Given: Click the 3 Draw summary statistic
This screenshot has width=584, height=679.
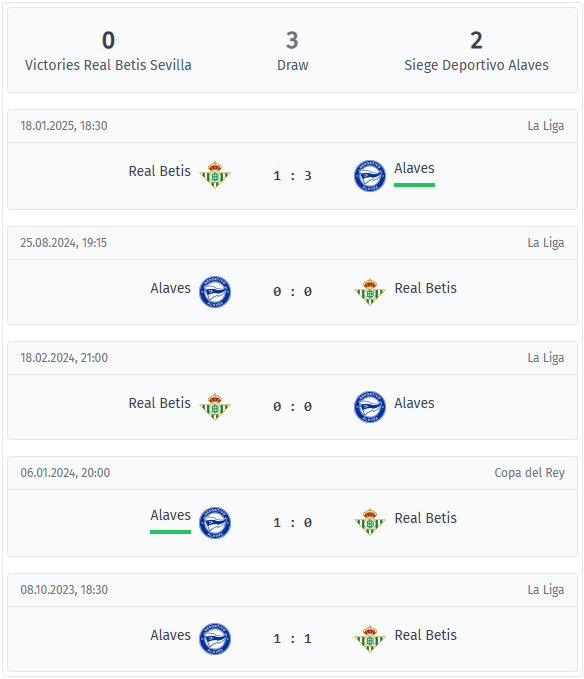Looking at the screenshot, I should click(292, 50).
